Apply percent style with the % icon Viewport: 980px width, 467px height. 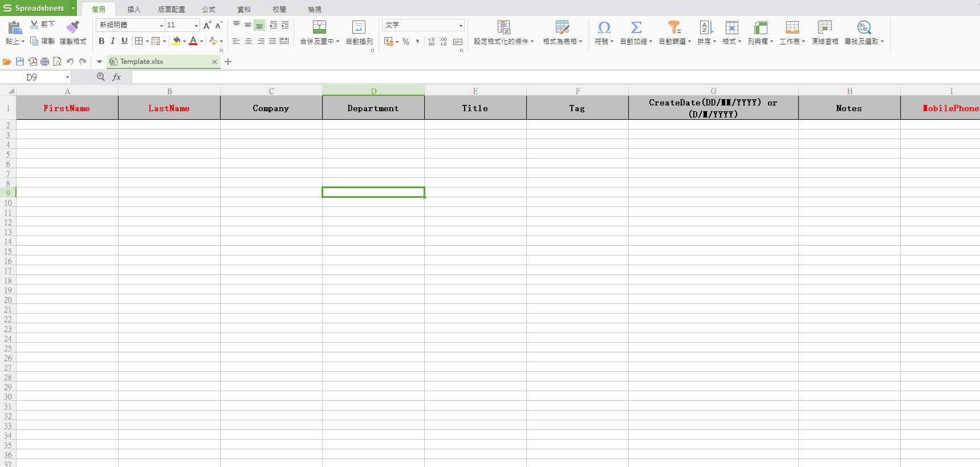point(406,42)
